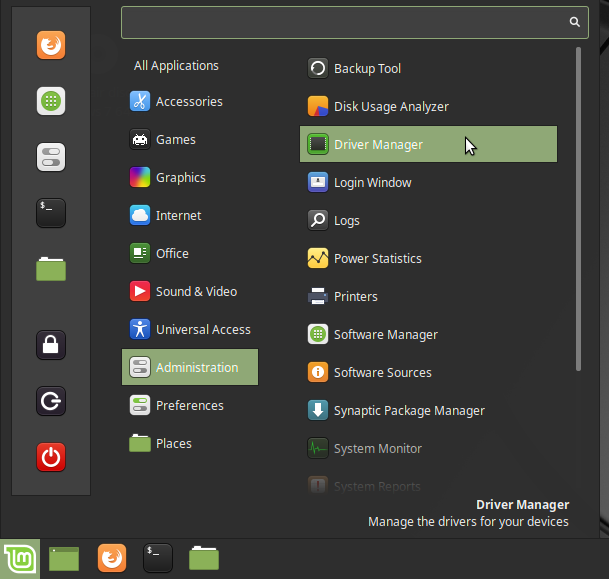Launch Firefox from the bottom panel
The height and width of the screenshot is (579, 609).
click(112, 558)
